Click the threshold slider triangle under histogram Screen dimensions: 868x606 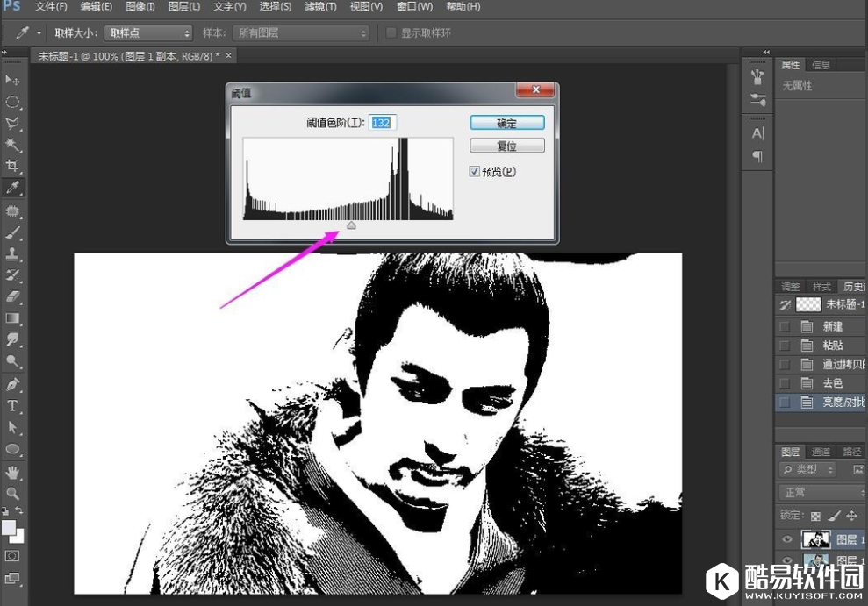(x=351, y=225)
